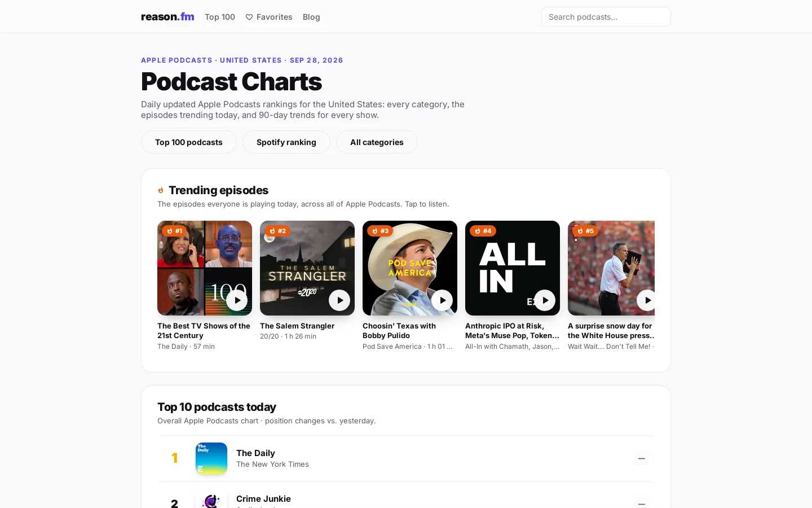Open The Best TV Shows of the 21st Century title
This screenshot has width=812, height=508.
204,331
